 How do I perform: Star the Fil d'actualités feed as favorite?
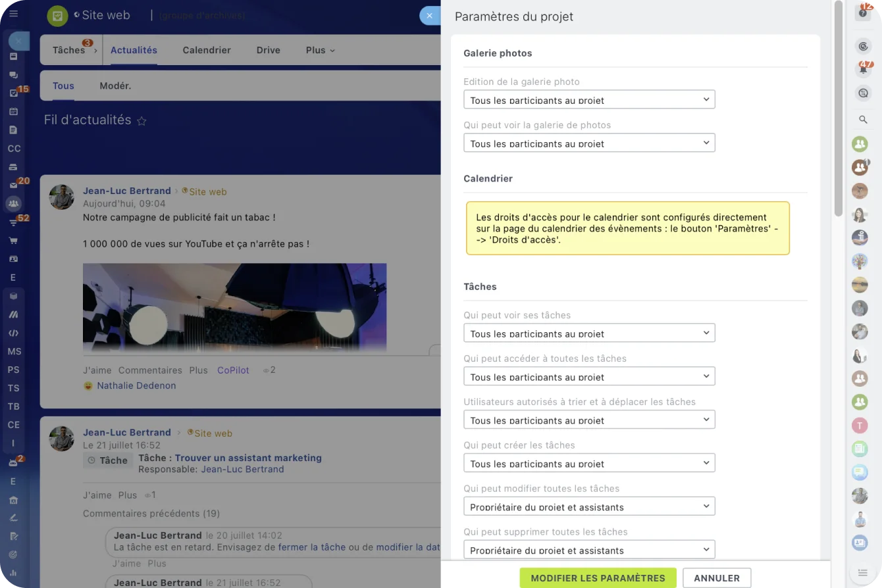point(142,120)
